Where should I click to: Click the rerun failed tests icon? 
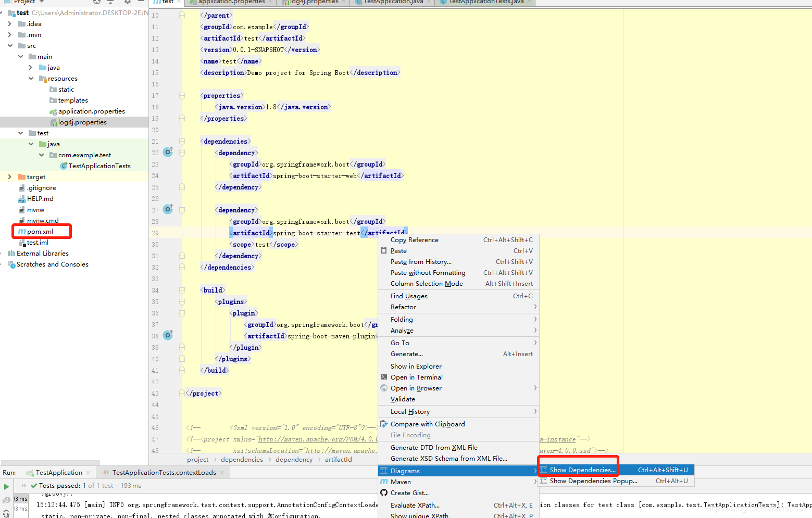pyautogui.click(x=6, y=500)
